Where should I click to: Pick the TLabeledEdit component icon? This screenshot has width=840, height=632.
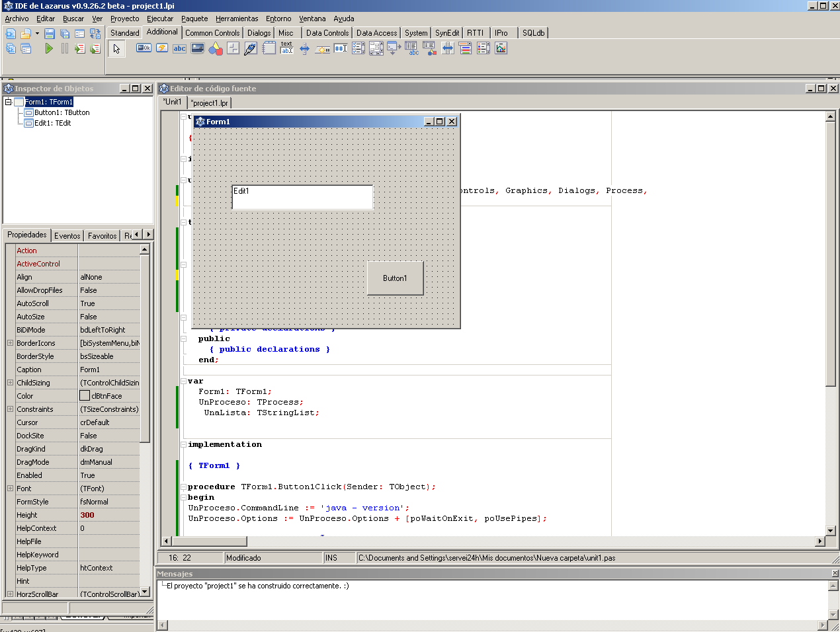(286, 48)
